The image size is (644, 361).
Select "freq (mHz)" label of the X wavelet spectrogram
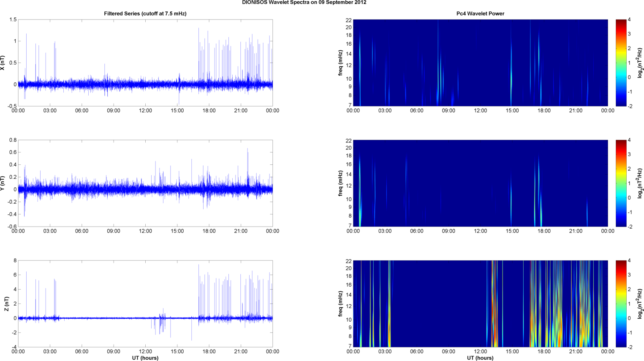tap(340, 63)
